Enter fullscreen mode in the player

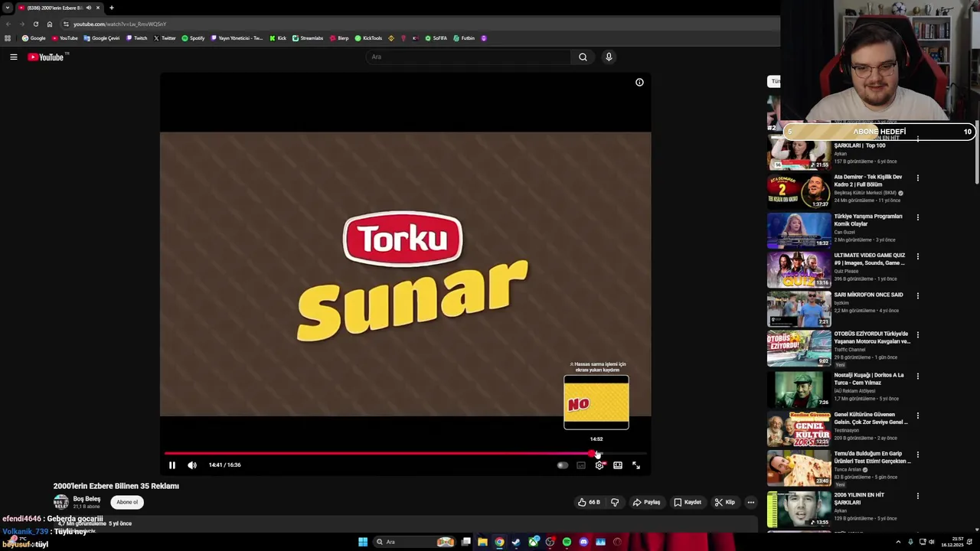636,465
